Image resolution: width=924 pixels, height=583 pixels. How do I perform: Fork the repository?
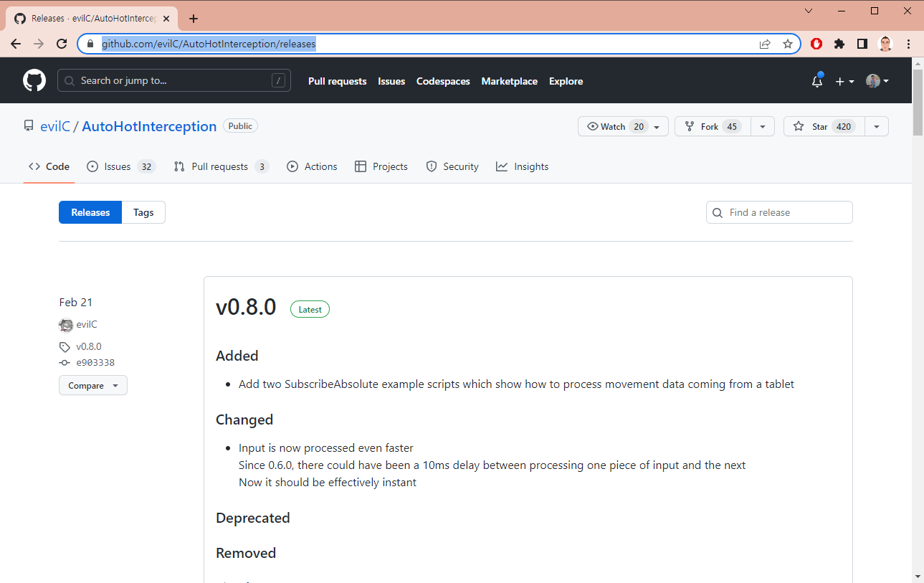[x=713, y=126]
